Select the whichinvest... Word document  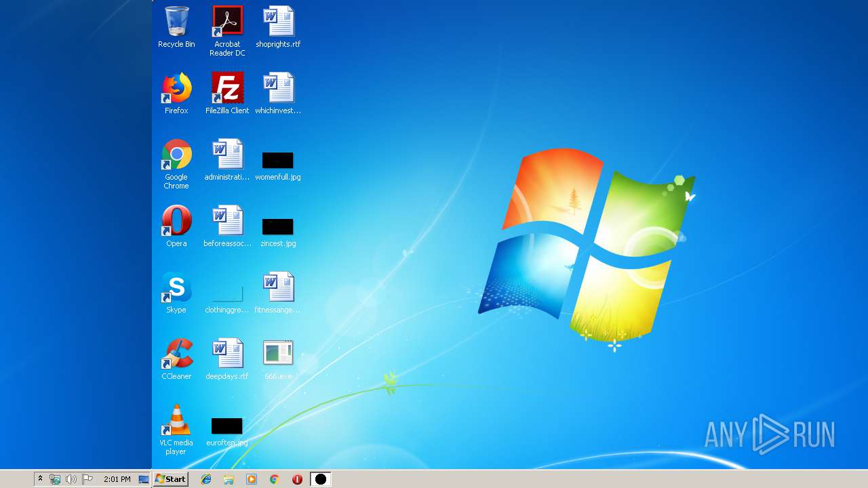tap(278, 94)
